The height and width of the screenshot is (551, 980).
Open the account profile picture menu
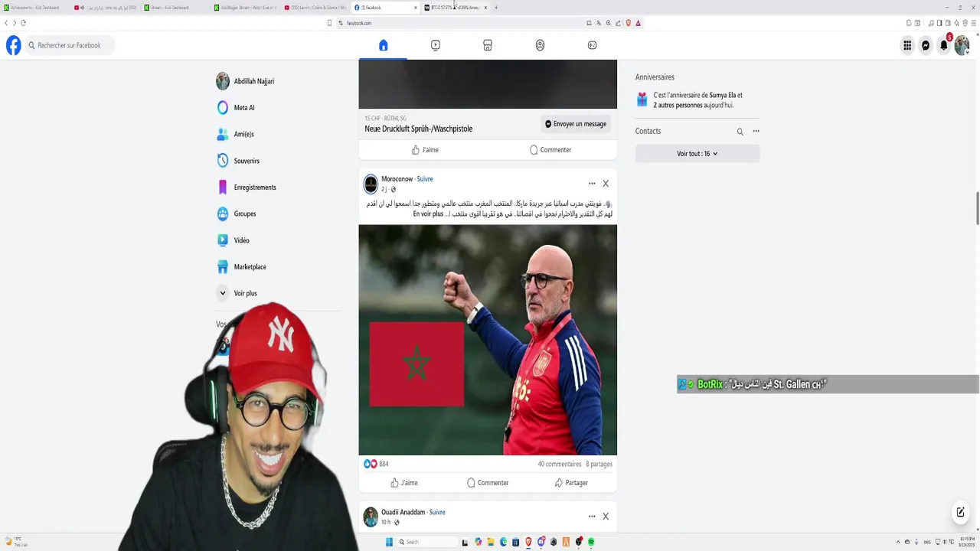click(x=962, y=45)
